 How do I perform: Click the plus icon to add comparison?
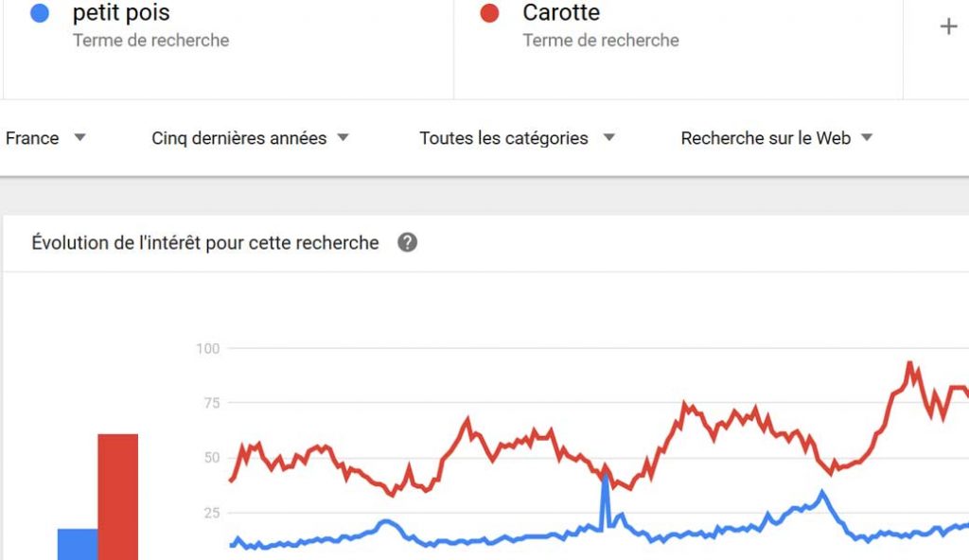pos(948,26)
